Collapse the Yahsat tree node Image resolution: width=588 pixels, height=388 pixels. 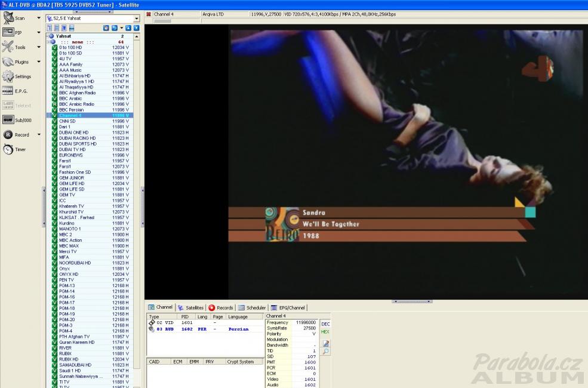coord(48,36)
